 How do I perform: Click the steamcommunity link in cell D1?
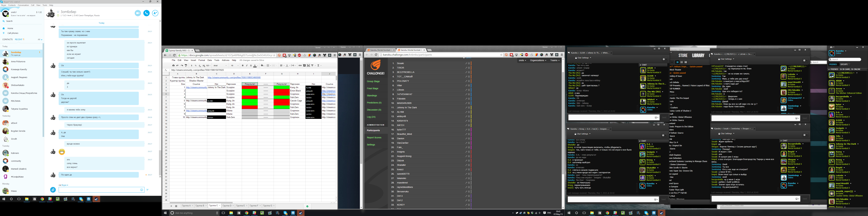coord(234,78)
